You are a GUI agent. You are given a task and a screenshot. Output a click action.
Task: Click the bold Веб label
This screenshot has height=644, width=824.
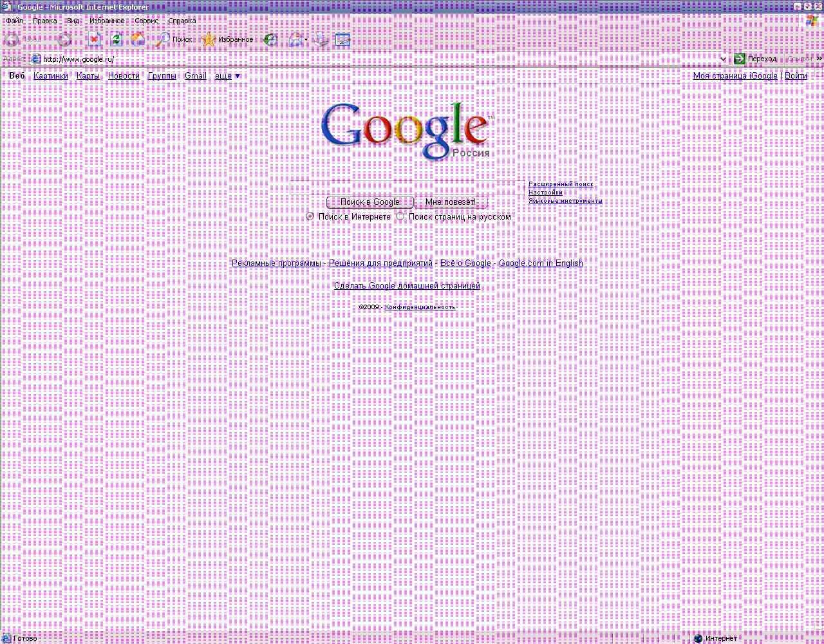pos(17,76)
